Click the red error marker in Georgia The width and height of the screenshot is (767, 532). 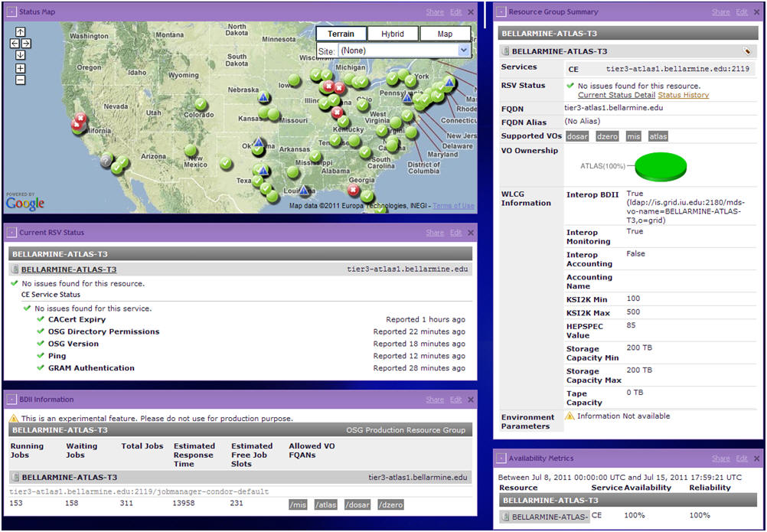[x=353, y=190]
